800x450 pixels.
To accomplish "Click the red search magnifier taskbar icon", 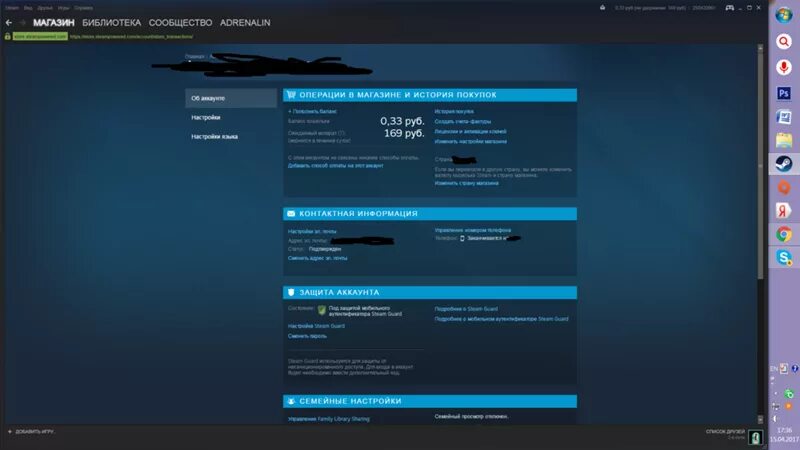I will [x=784, y=41].
